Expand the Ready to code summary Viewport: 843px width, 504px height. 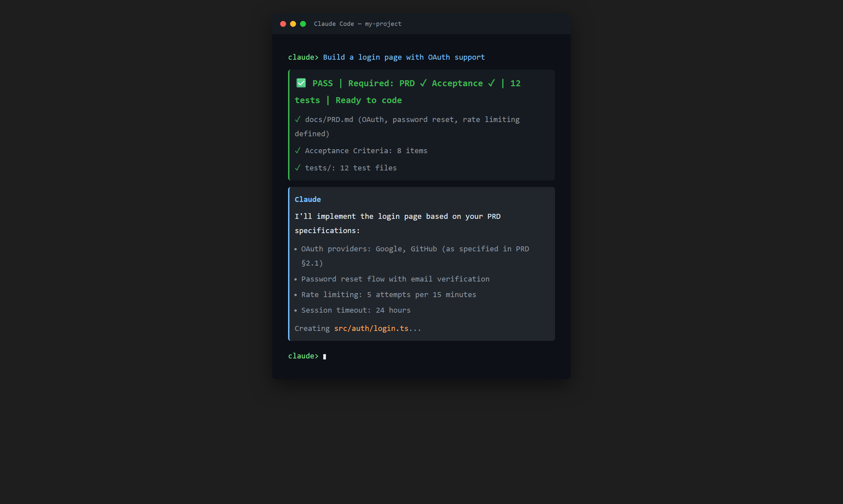(x=368, y=100)
